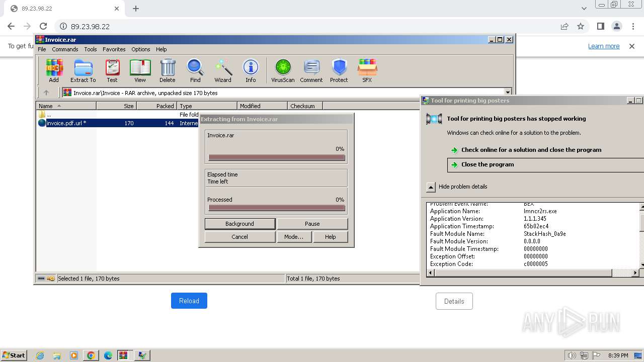Viewport: 644px width, 362px height.
Task: Click the Test archive icon
Action: 112,70
